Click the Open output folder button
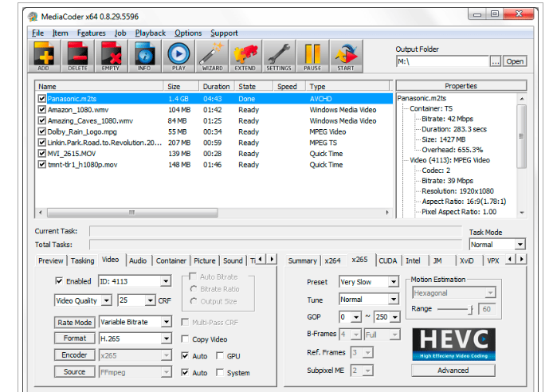Image resolution: width=549 pixels, height=392 pixels. pyautogui.click(x=515, y=61)
